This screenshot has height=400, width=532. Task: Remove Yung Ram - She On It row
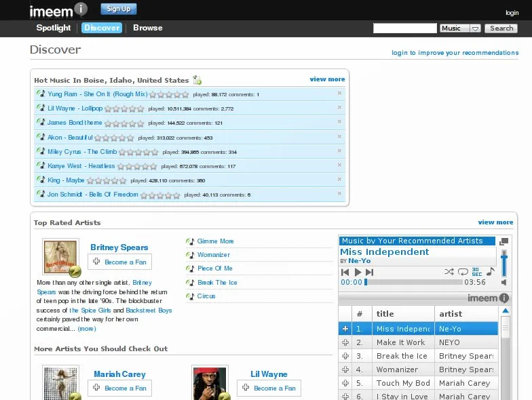point(339,93)
